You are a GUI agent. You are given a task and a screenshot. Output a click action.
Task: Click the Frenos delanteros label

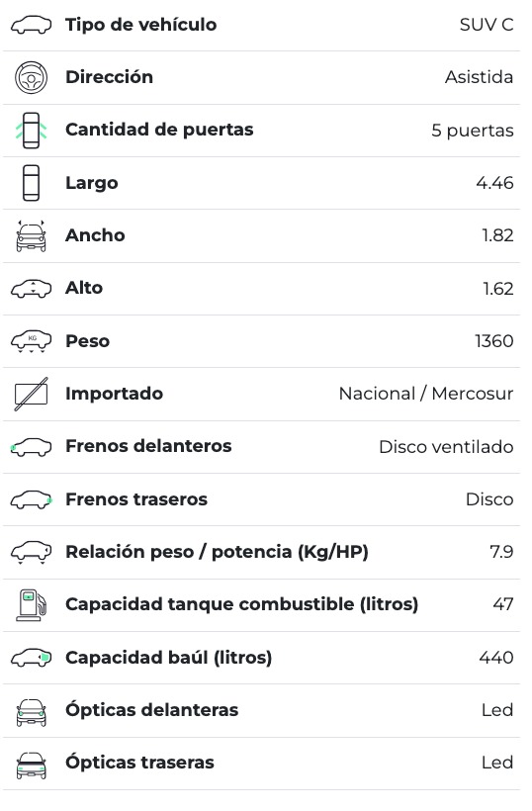pyautogui.click(x=148, y=446)
